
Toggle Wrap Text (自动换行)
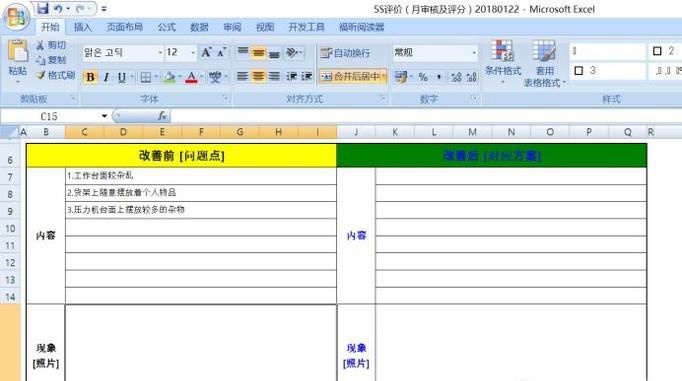click(x=345, y=53)
